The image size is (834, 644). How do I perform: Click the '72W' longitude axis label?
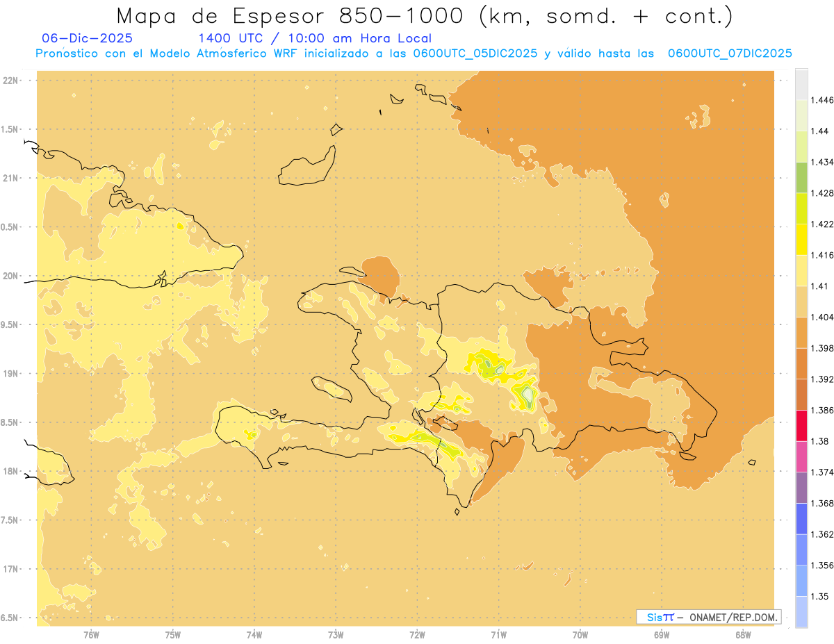(418, 635)
